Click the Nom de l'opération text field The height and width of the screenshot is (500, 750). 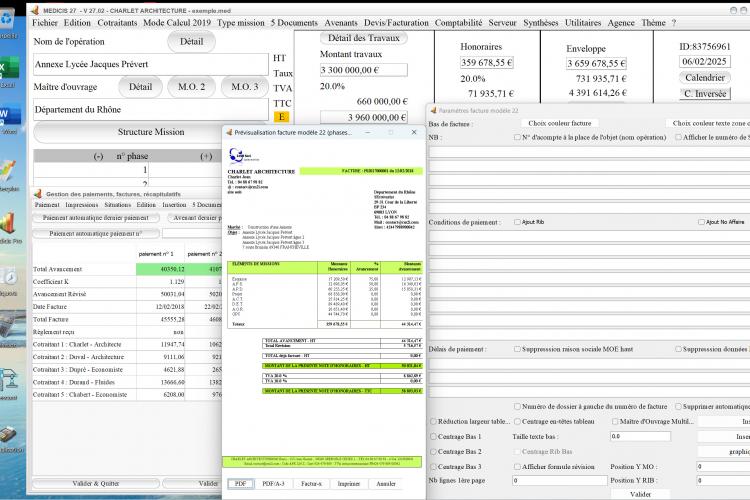click(x=151, y=65)
